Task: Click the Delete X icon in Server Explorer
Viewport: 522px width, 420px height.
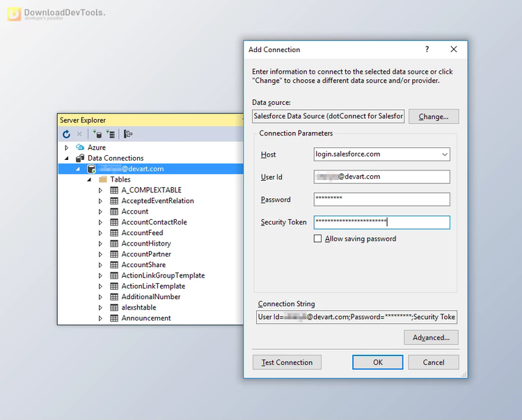Action: pyautogui.click(x=79, y=134)
